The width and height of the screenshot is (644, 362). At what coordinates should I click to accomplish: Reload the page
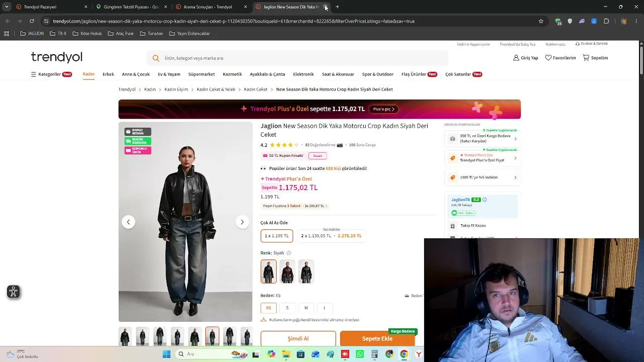coord(32,21)
